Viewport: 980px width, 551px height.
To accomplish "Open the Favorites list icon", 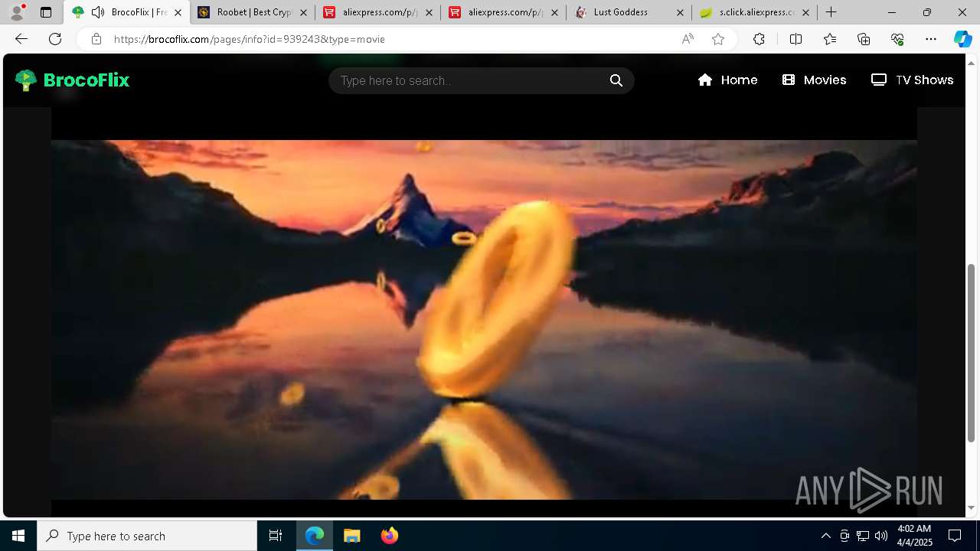I will 830,39.
